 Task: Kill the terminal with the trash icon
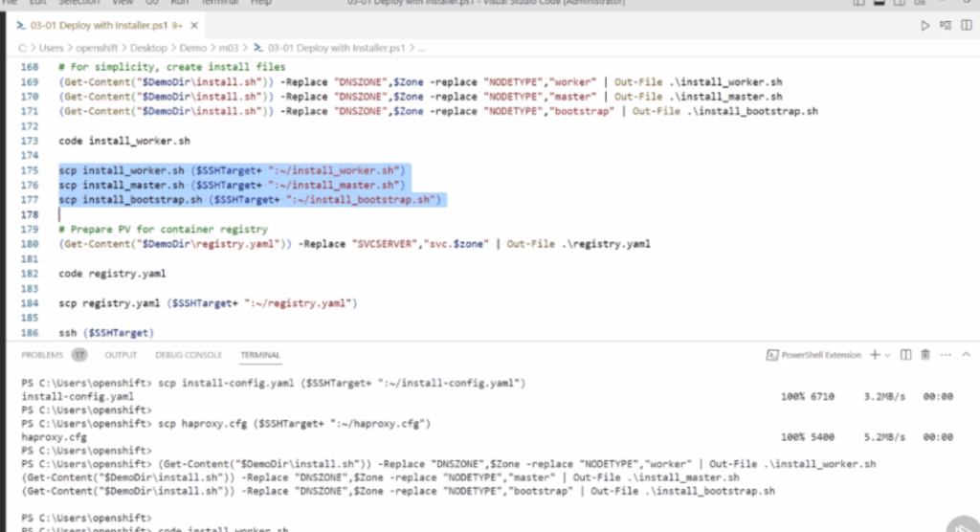925,355
